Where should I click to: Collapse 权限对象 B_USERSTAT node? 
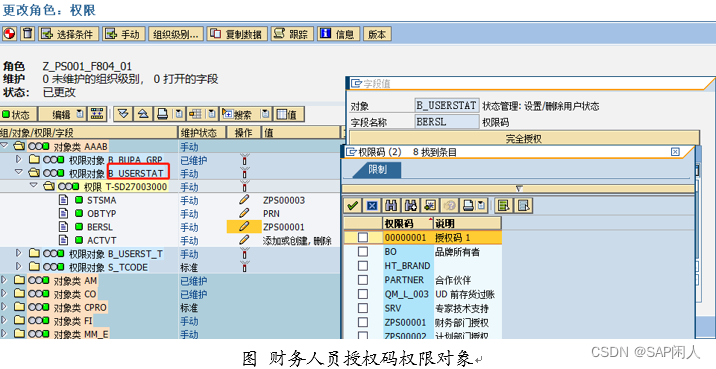pos(19,173)
